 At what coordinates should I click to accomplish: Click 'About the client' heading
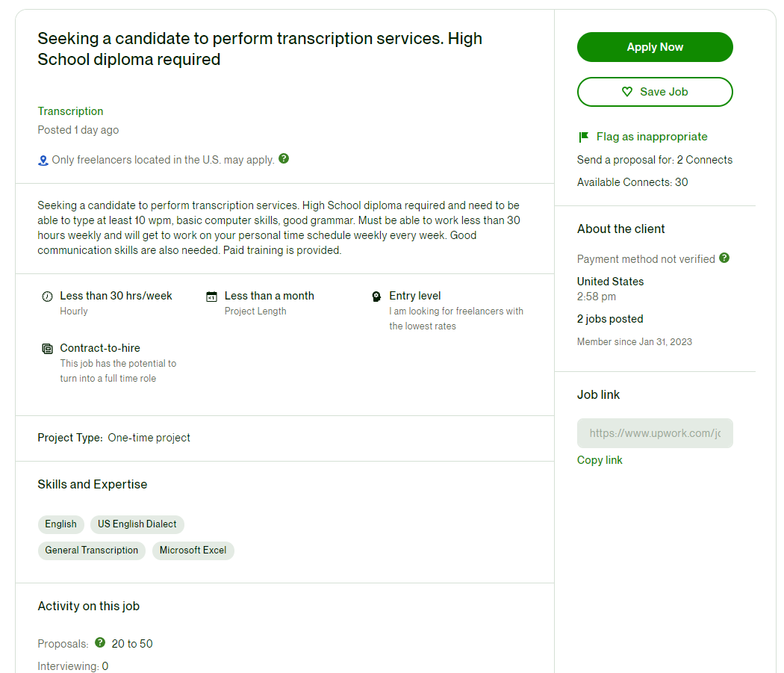tap(621, 229)
